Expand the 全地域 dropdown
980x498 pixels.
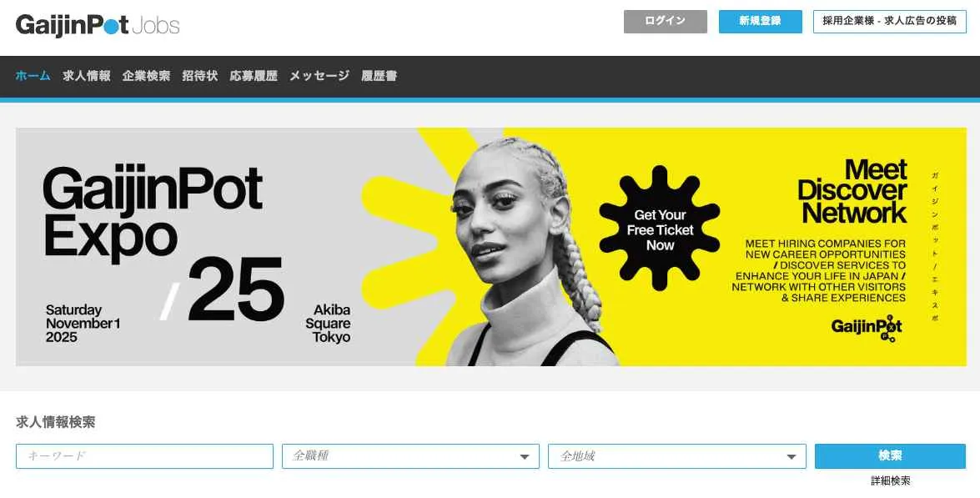tap(677, 456)
